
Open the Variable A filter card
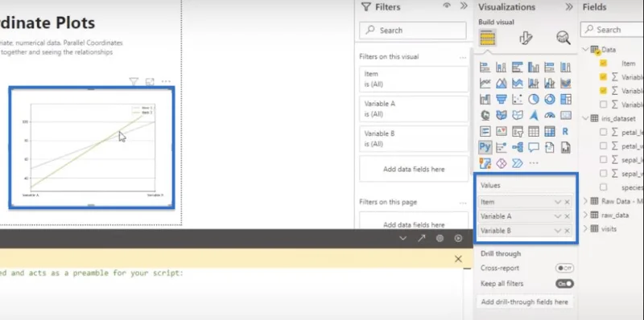(414, 109)
